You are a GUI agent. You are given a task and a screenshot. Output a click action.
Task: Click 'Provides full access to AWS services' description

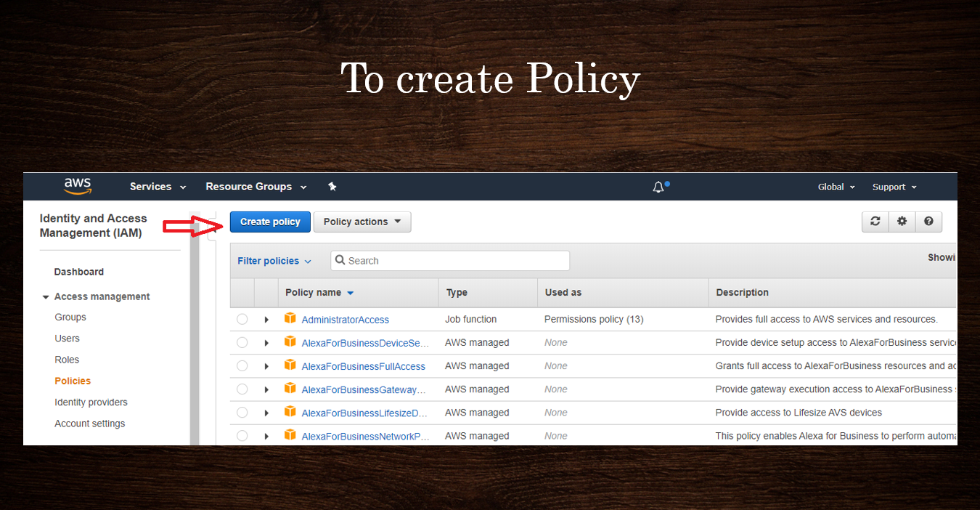point(826,319)
